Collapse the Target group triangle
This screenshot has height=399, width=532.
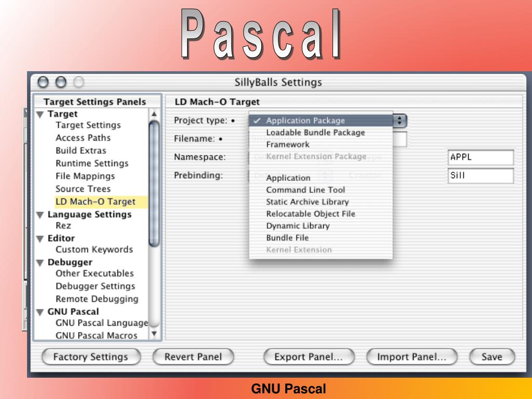[40, 115]
